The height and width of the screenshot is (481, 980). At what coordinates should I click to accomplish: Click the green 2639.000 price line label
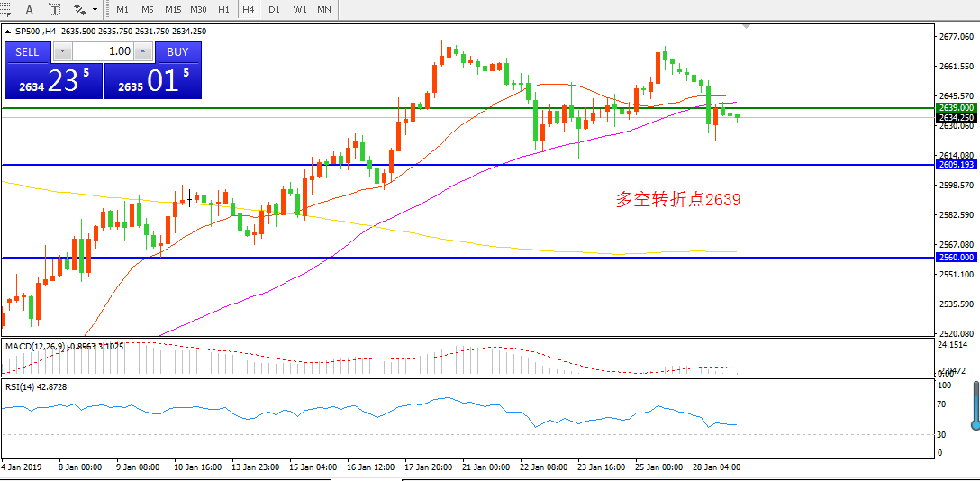click(x=956, y=107)
